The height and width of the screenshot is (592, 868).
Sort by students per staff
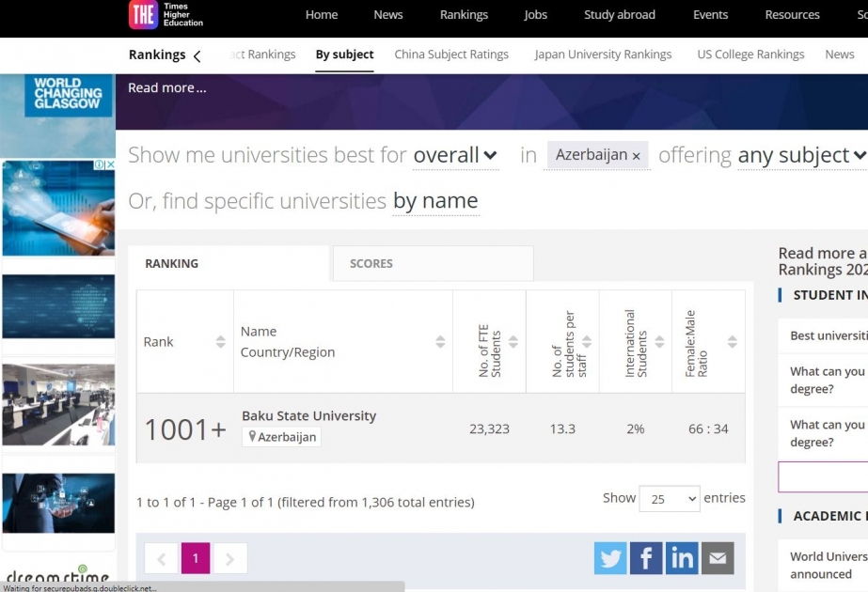[586, 341]
